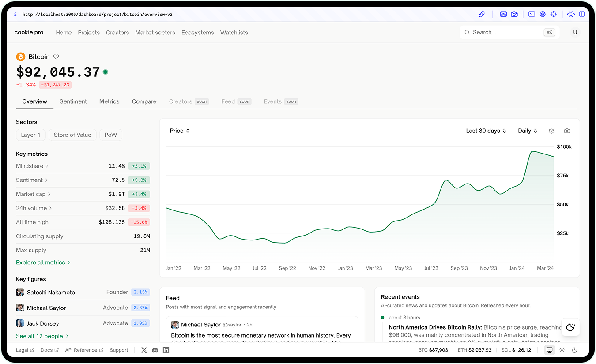
Task: Click the orange Bitcoin logo icon
Action: pos(20,56)
